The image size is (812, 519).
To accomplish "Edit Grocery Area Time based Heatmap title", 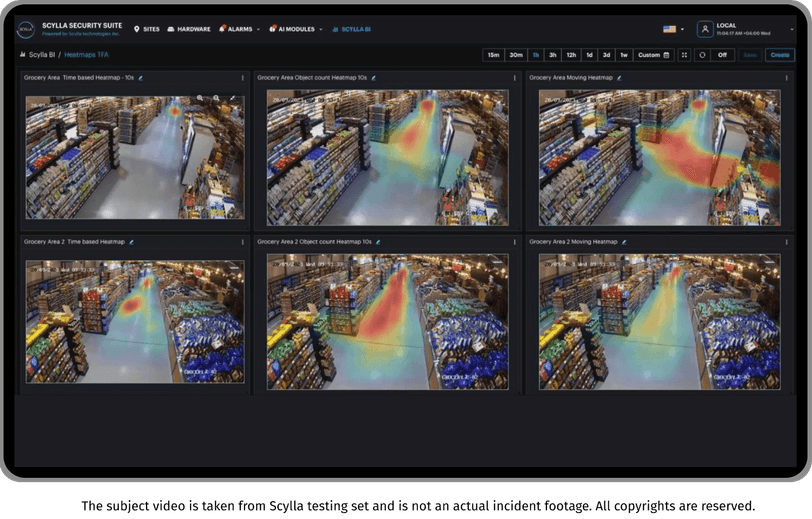I will pyautogui.click(x=140, y=78).
